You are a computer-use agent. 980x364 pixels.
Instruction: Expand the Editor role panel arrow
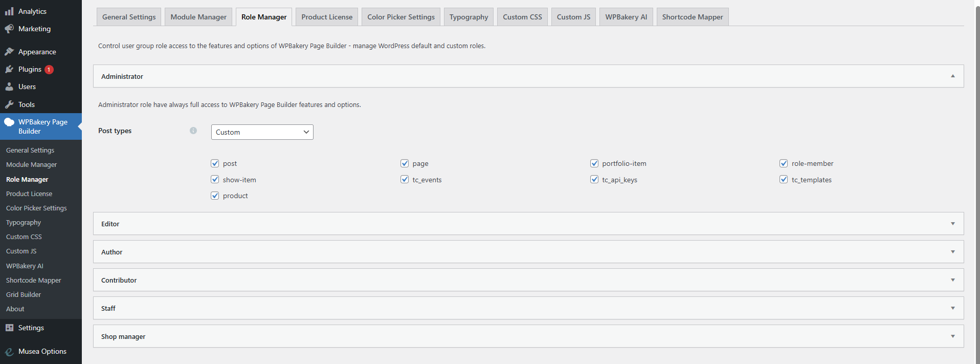pyautogui.click(x=953, y=224)
